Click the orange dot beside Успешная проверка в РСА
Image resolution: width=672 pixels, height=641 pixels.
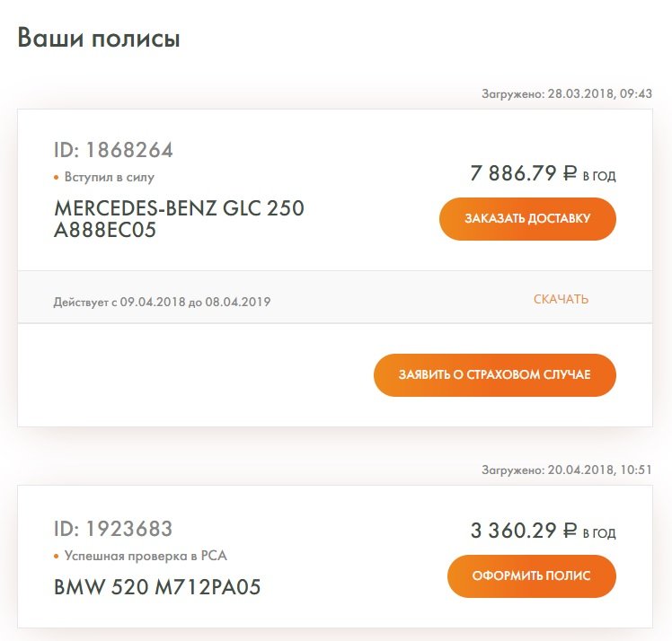56,556
